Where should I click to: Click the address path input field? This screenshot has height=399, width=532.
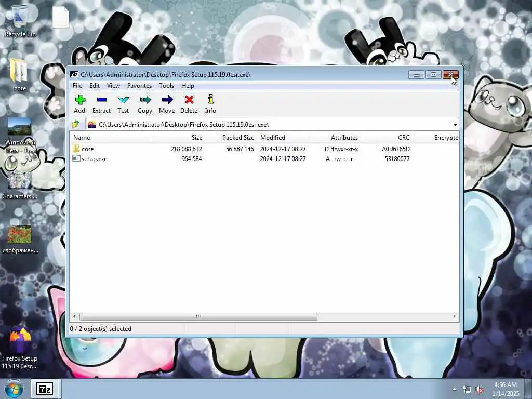[x=269, y=125]
